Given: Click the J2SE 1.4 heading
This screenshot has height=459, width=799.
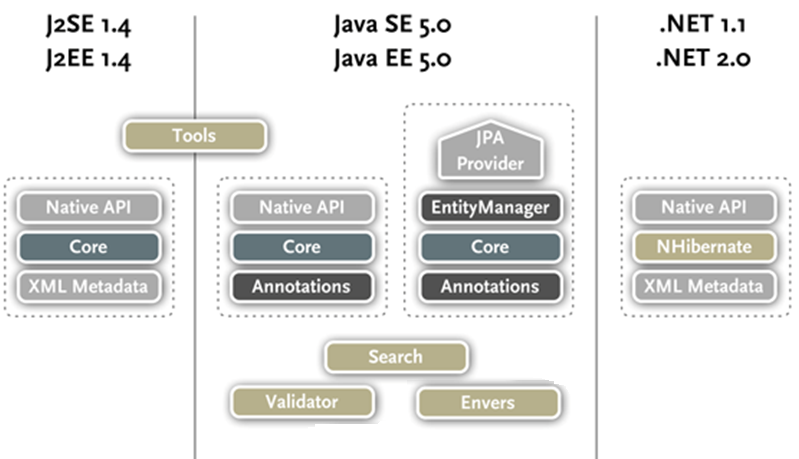Looking at the screenshot, I should 89,24.
